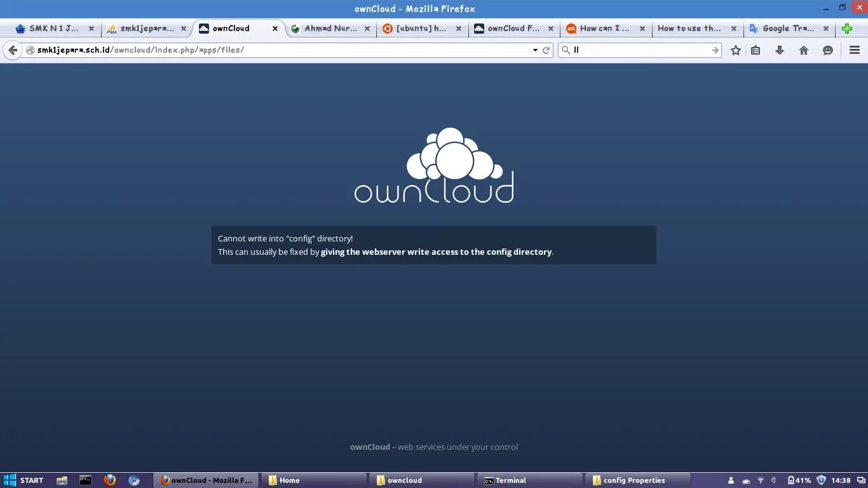Click the cloud network icon in system tray
The width and height of the screenshot is (868, 488).
[746, 481]
